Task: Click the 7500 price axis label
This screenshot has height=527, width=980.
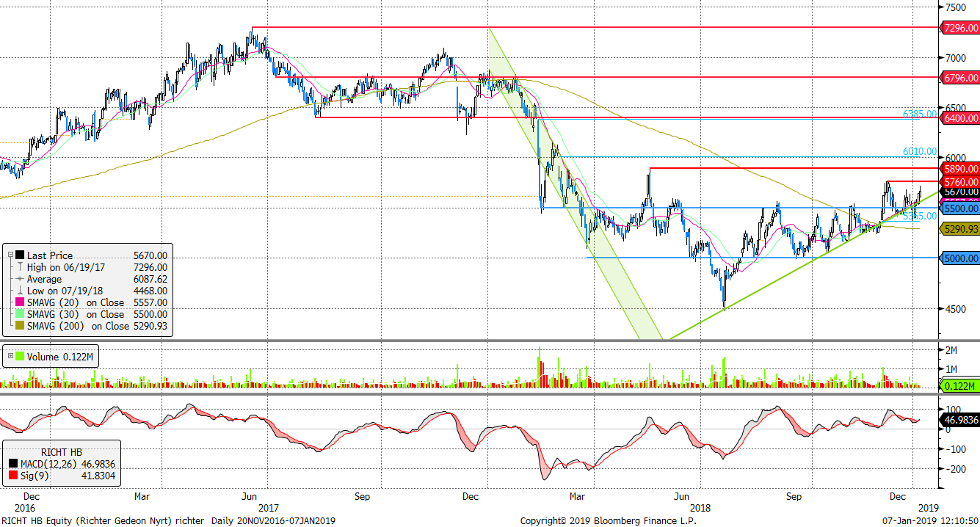Action: [956, 7]
